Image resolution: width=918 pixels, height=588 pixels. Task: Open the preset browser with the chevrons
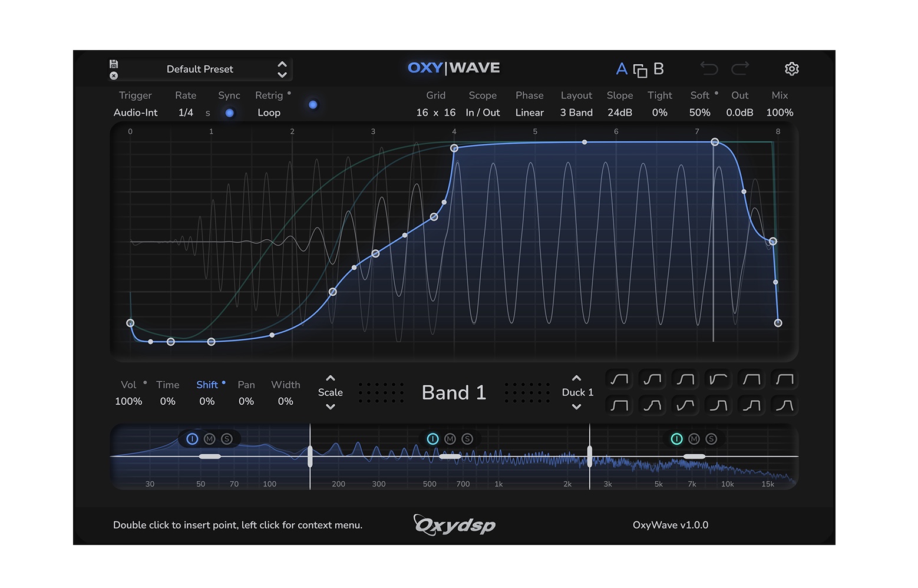click(282, 69)
